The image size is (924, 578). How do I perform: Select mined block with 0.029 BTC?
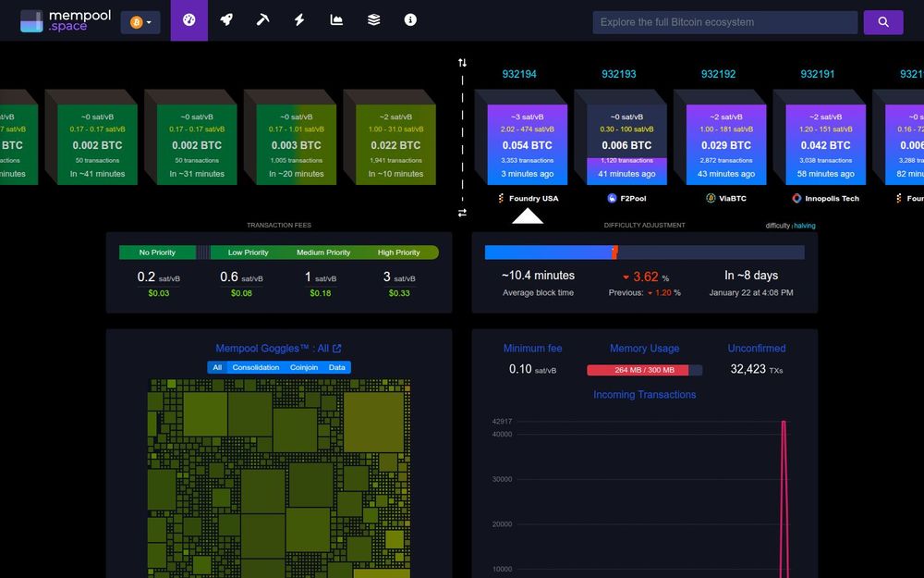[726, 144]
